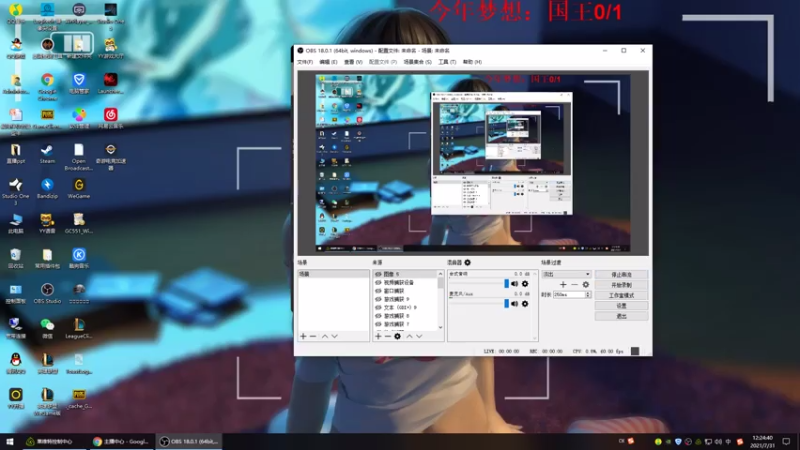Viewport: 800px width, 450px height.
Task: Toggle visibility of the 游戏捕获 8 source
Action: (x=378, y=316)
